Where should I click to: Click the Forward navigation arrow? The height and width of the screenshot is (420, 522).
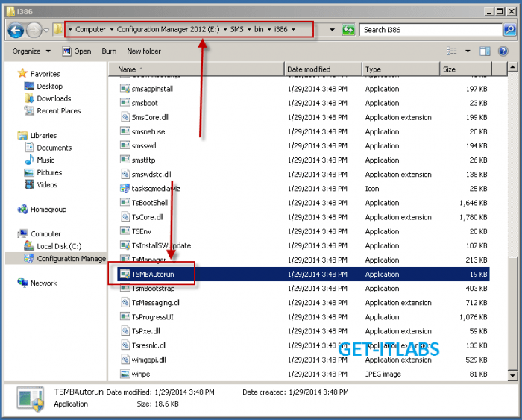click(x=34, y=30)
